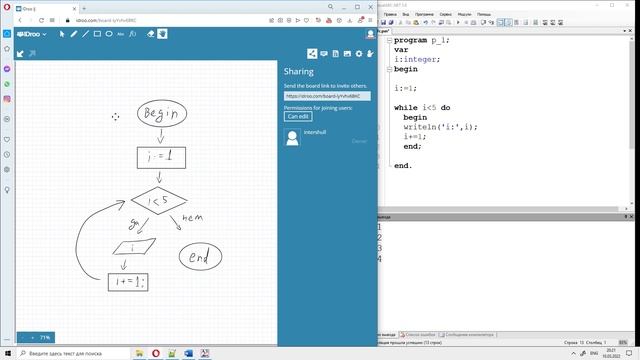Reload the page in Opera browser
The image size is (640, 360).
(41, 20)
